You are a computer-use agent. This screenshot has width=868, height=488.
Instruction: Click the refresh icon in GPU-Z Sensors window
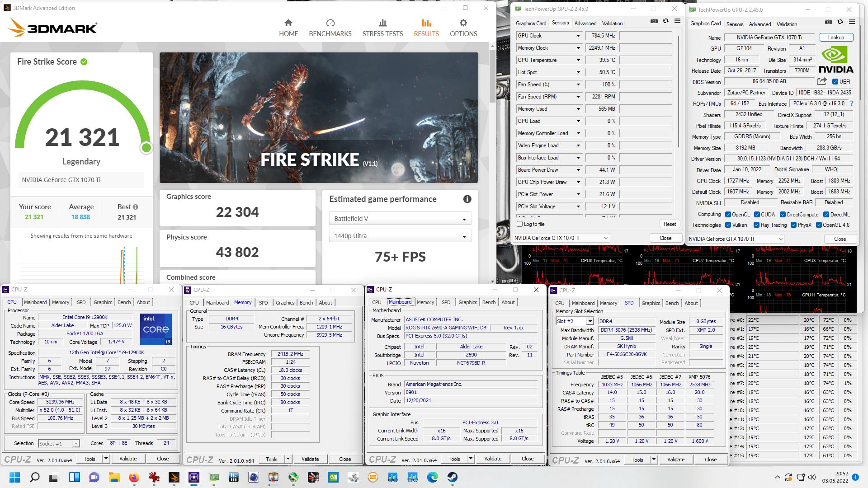click(665, 21)
